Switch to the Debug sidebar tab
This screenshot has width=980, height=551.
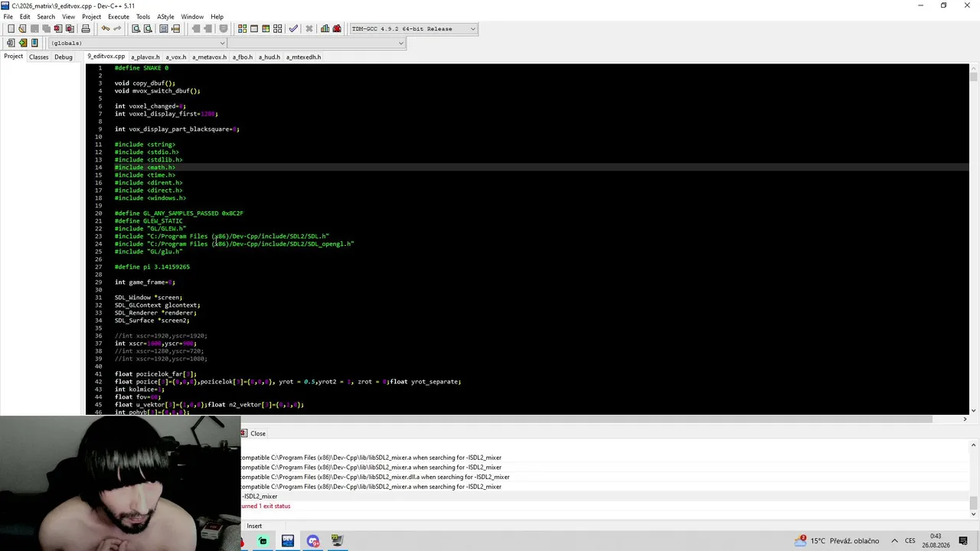coord(64,57)
